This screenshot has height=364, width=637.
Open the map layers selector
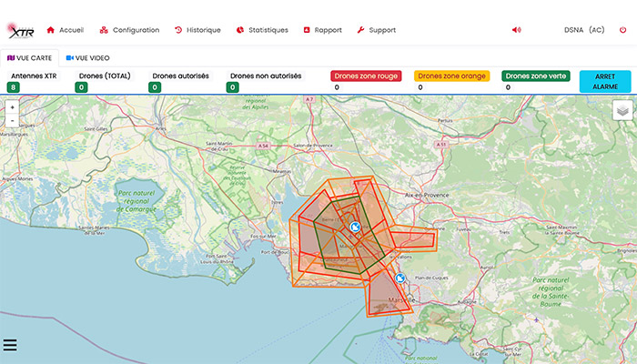coord(622,110)
